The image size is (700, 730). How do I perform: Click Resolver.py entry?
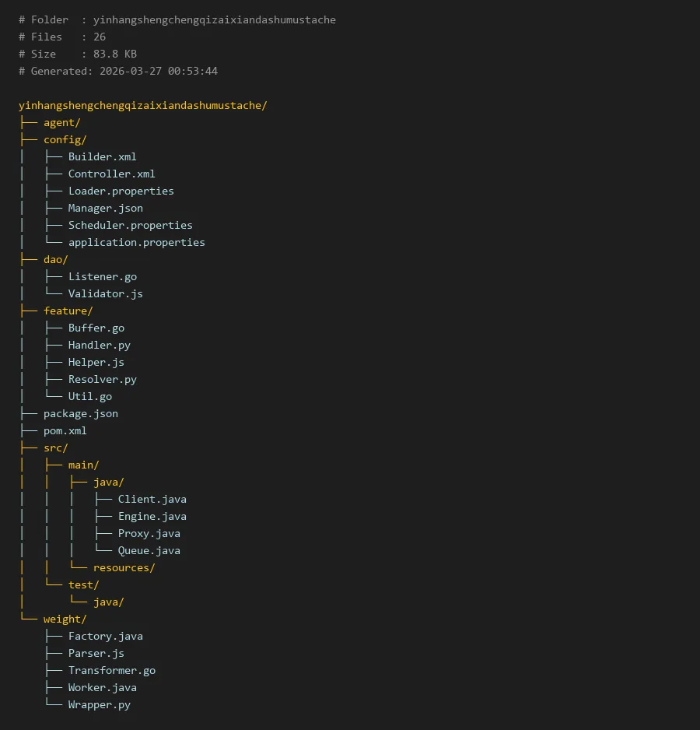tap(102, 379)
